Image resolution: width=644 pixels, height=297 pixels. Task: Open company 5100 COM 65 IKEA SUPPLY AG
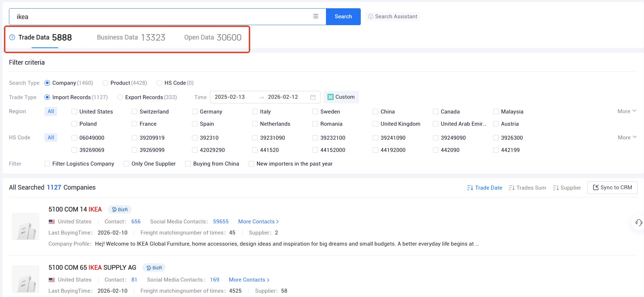pyautogui.click(x=92, y=268)
